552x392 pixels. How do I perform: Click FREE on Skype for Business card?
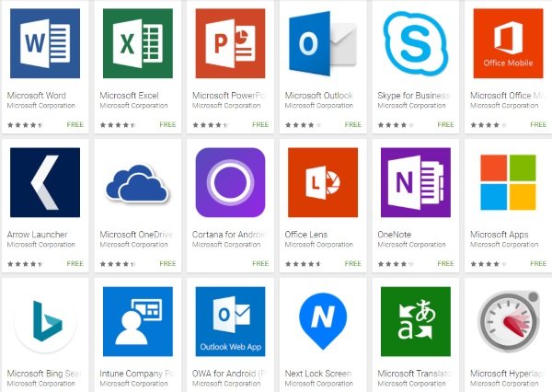point(445,124)
